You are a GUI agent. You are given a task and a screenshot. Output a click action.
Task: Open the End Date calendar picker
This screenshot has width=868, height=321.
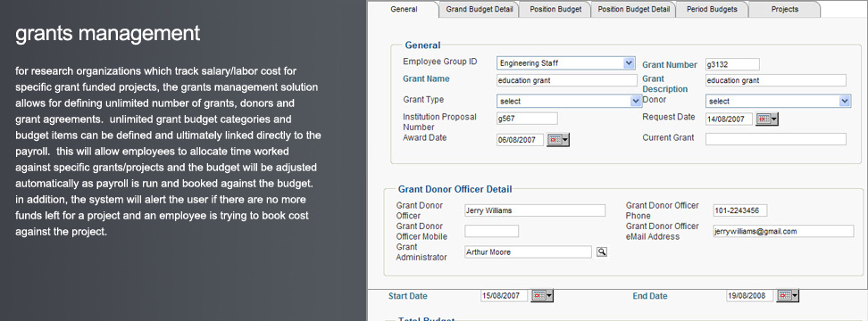pos(788,295)
